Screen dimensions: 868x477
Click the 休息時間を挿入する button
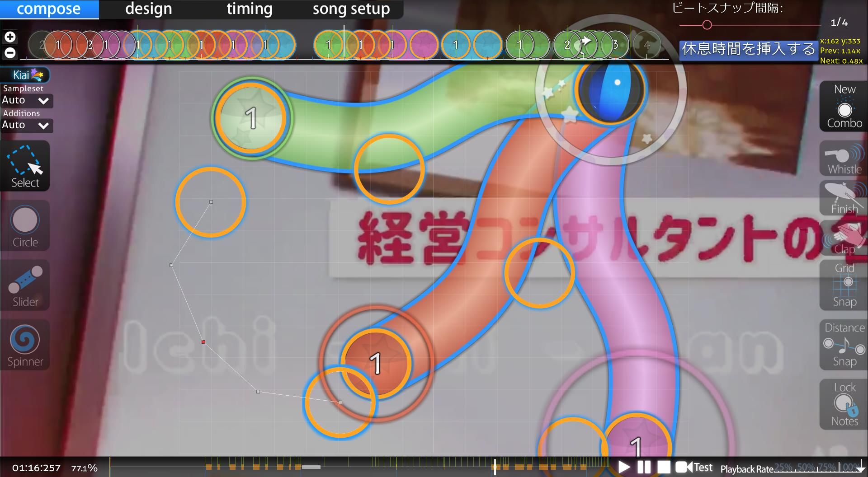point(748,49)
